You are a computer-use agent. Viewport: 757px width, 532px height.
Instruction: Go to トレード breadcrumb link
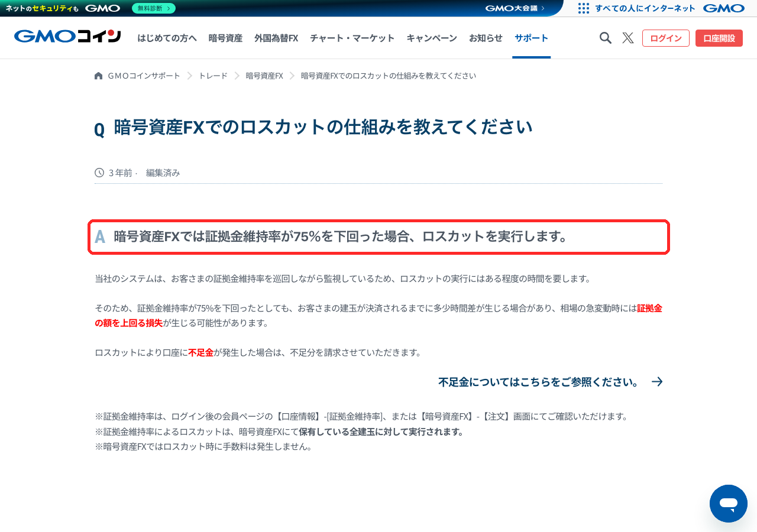click(x=213, y=76)
